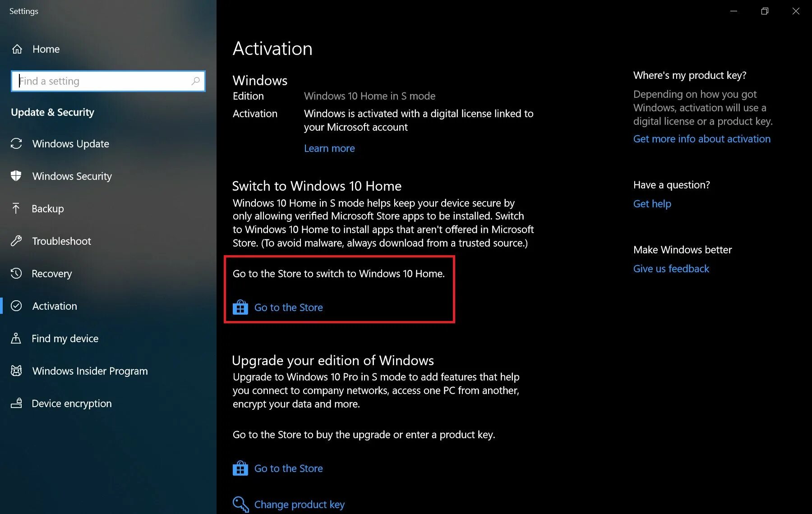
Task: Click Learn more link under Activation status
Action: tap(329, 148)
